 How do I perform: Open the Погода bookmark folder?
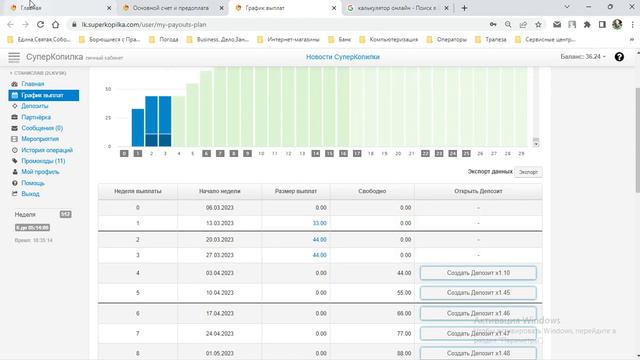pyautogui.click(x=164, y=40)
